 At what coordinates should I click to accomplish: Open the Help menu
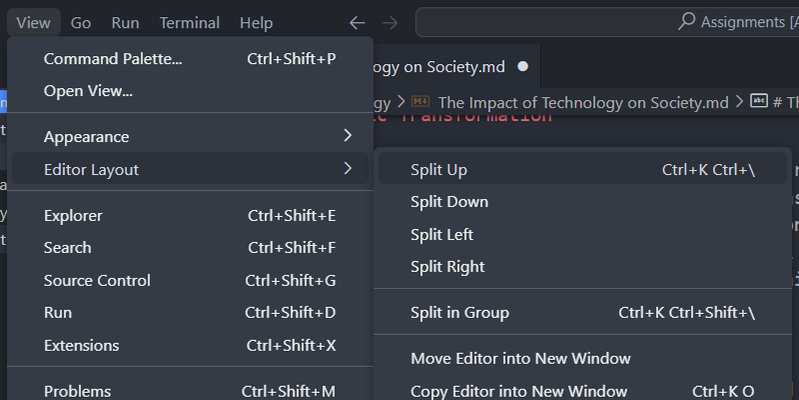pyautogui.click(x=256, y=22)
